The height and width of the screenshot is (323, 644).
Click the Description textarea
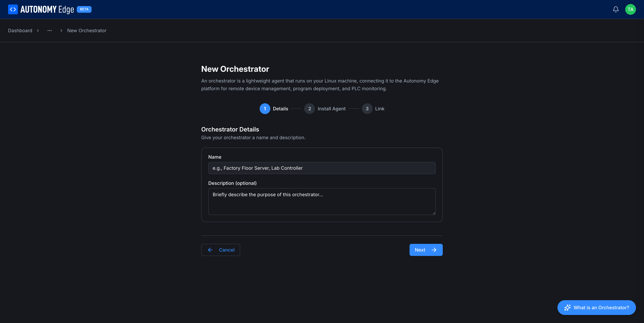point(322,202)
